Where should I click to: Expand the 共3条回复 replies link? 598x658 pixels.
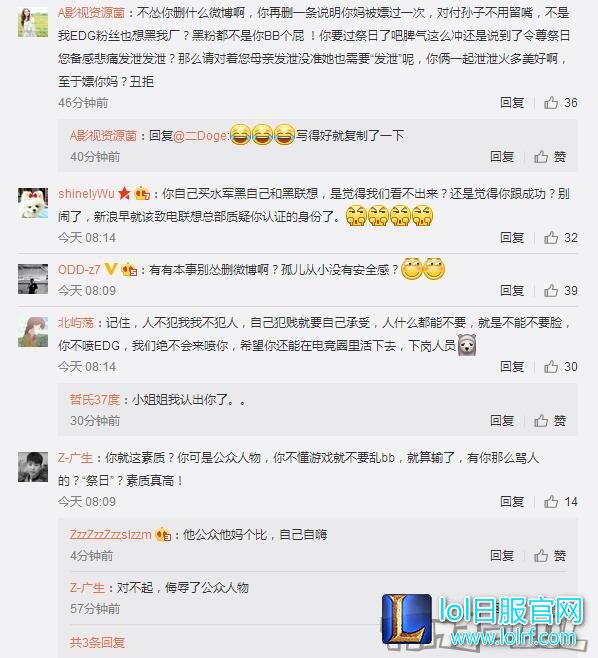[x=97, y=642]
